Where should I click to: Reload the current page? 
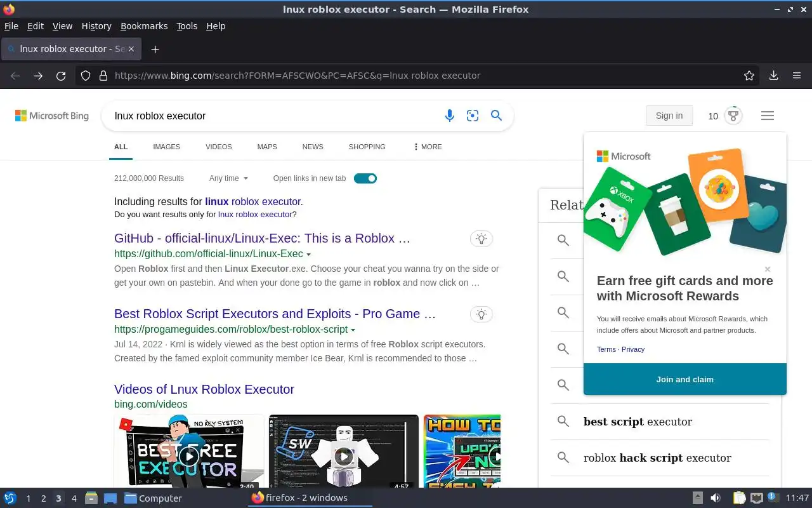click(61, 76)
